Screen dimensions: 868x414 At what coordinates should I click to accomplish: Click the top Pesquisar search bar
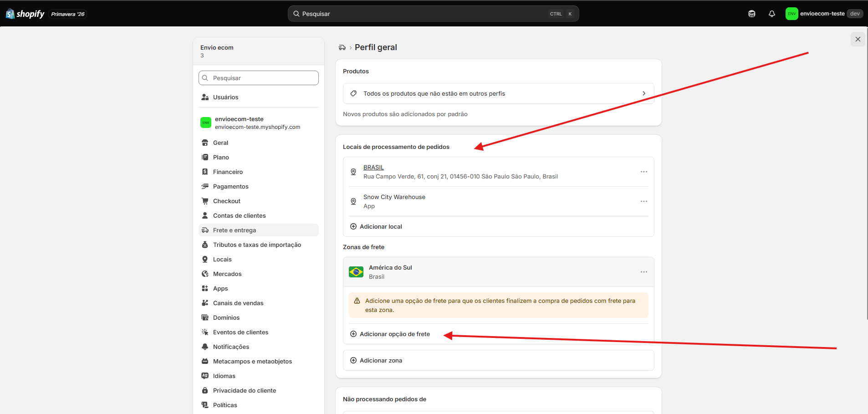click(x=434, y=14)
